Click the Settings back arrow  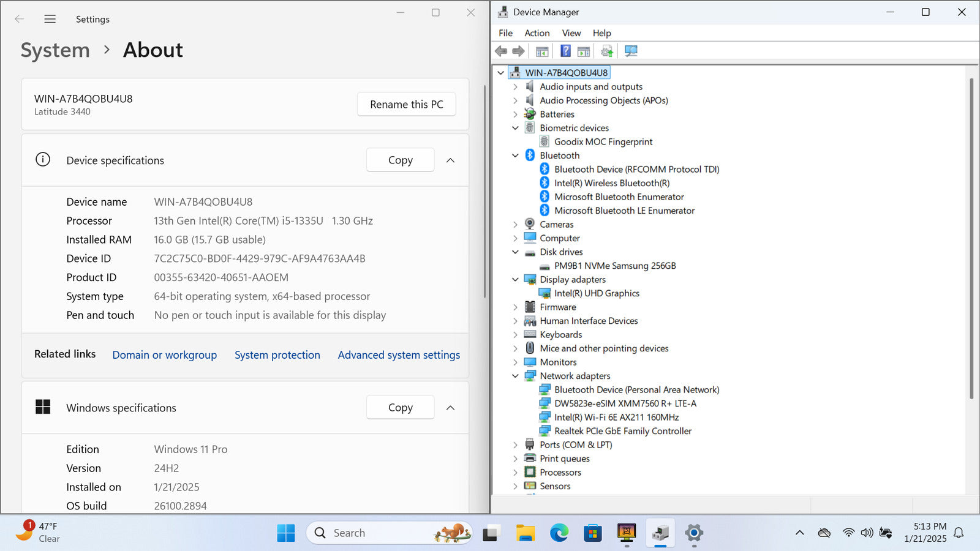(20, 19)
